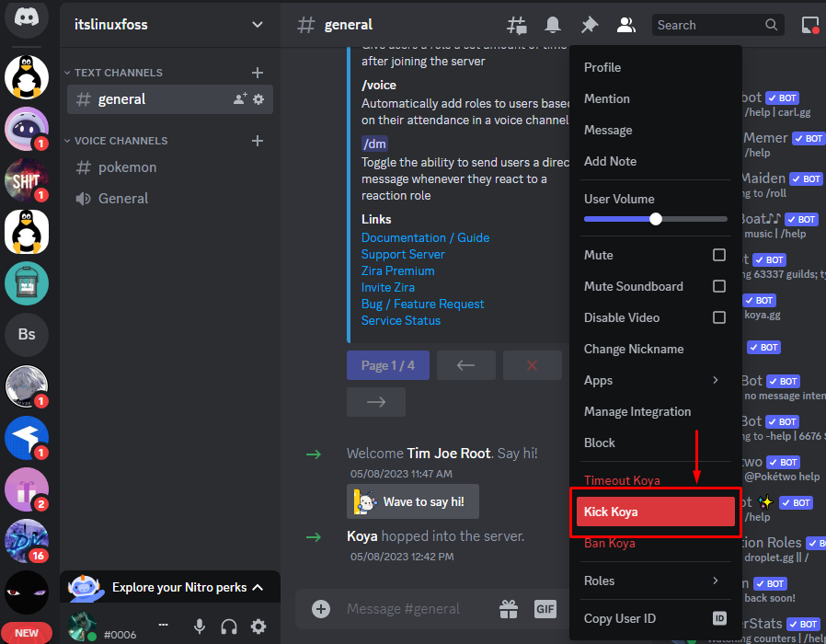The image size is (826, 644).
Task: Tick the Mute checkbox
Action: [719, 255]
